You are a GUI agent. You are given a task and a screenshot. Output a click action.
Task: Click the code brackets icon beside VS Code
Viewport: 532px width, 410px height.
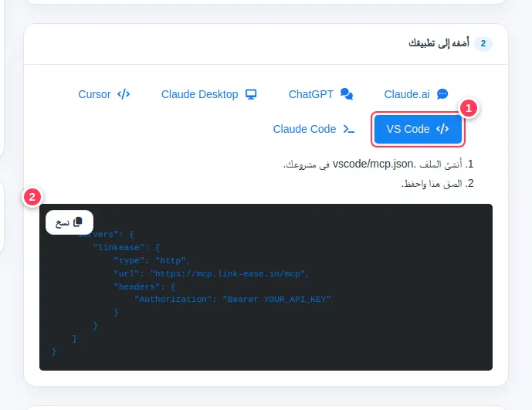point(442,129)
